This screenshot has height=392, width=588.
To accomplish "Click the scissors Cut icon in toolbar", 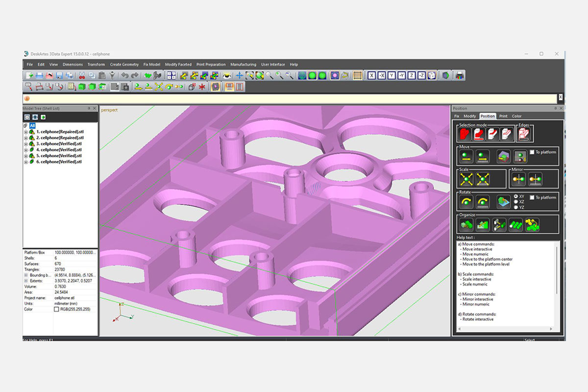I will [82, 75].
